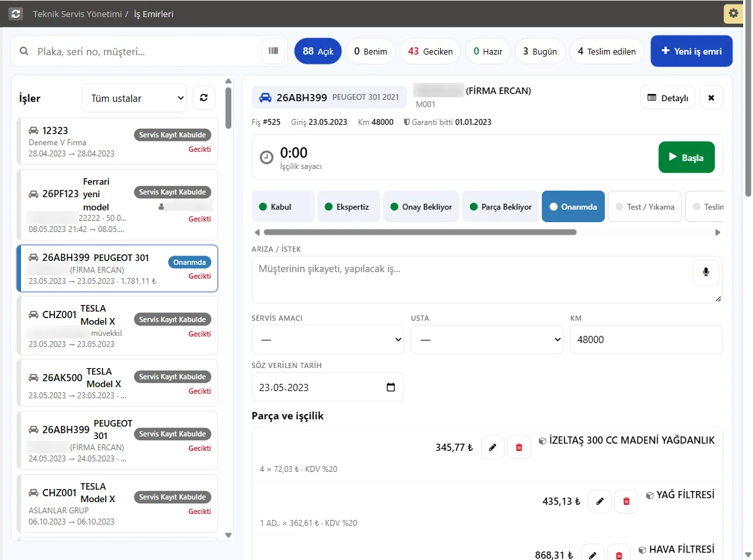Set status to Onay Bekliyor
The width and height of the screenshot is (753, 560).
421,207
